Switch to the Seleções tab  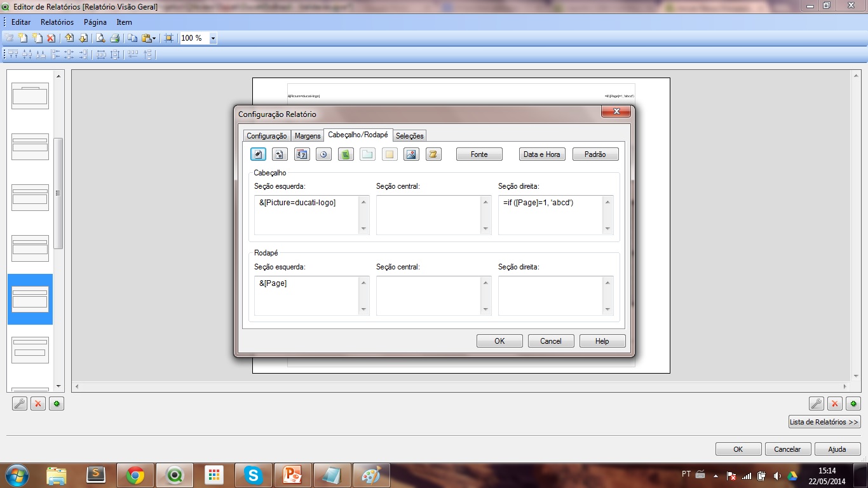410,136
